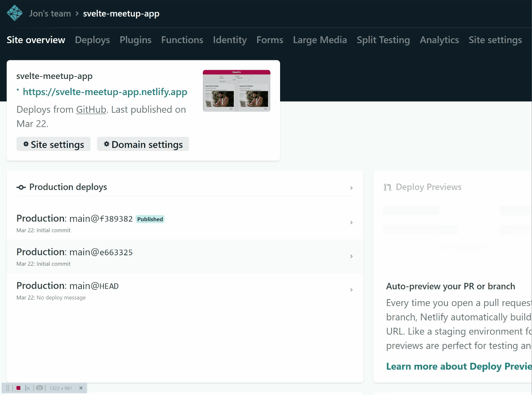The height and width of the screenshot is (395, 532).
Task: Open the Identity tab
Action: [x=230, y=40]
